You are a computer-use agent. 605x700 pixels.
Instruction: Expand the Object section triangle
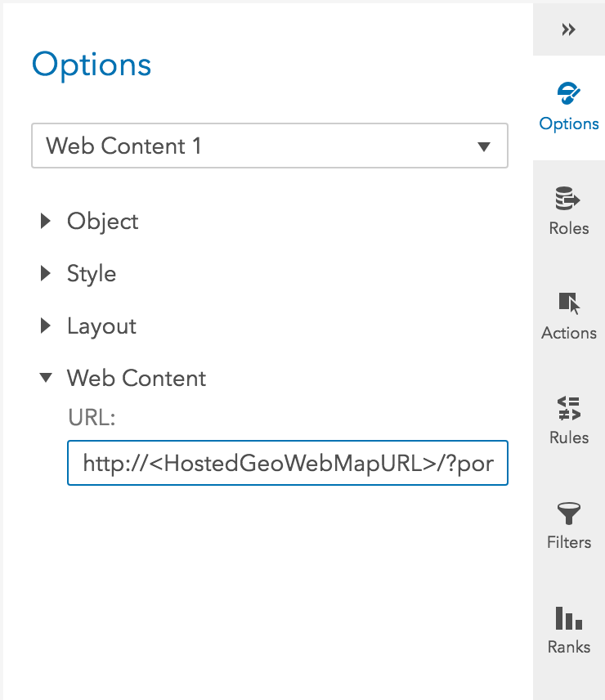click(46, 222)
